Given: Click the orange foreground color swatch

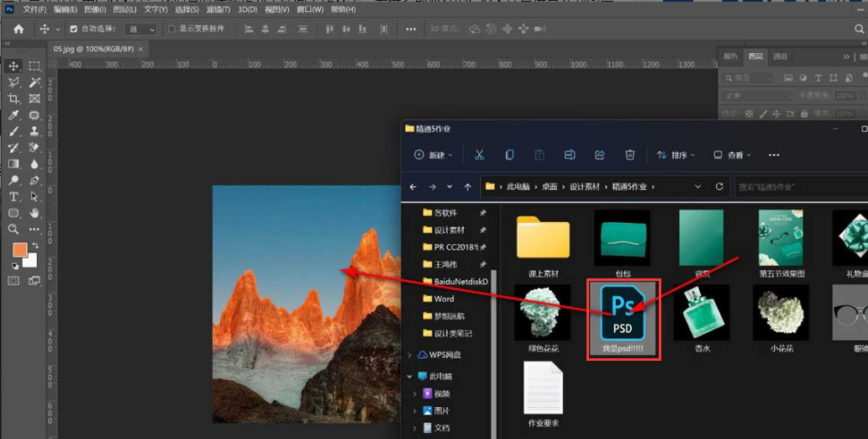Looking at the screenshot, I should click(18, 250).
